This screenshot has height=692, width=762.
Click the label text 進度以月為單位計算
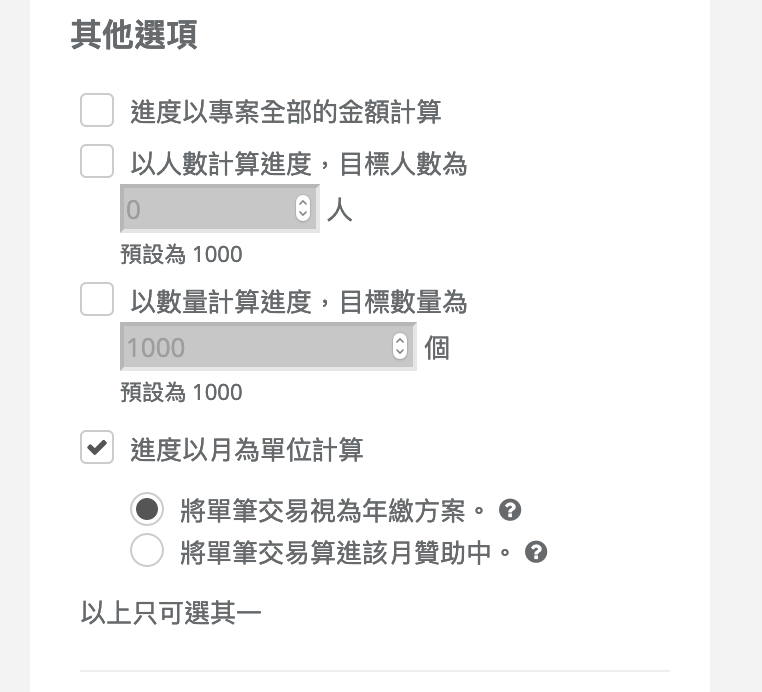[247, 450]
